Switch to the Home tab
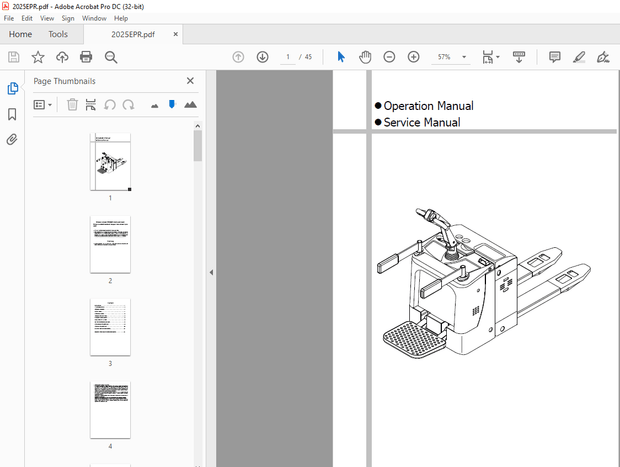 (x=21, y=34)
